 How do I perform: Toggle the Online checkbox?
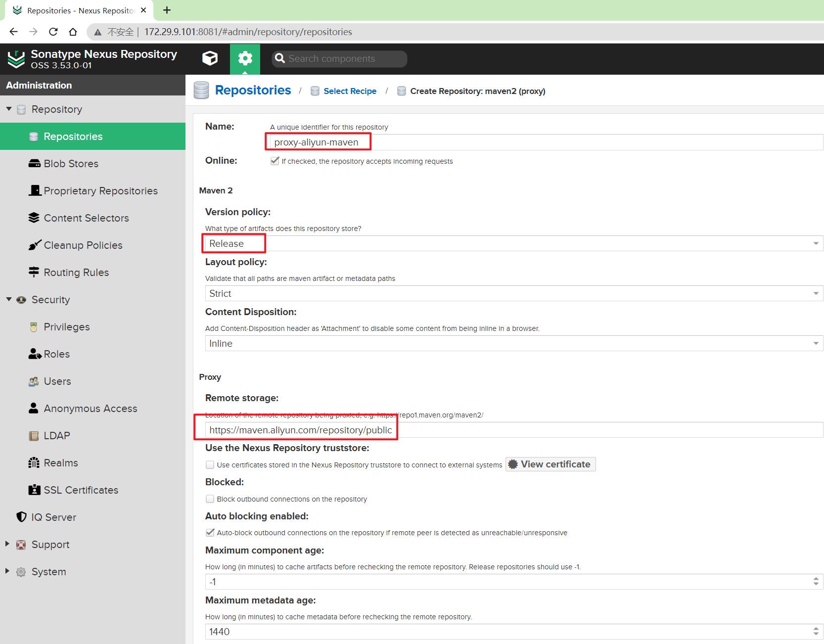[x=275, y=161]
